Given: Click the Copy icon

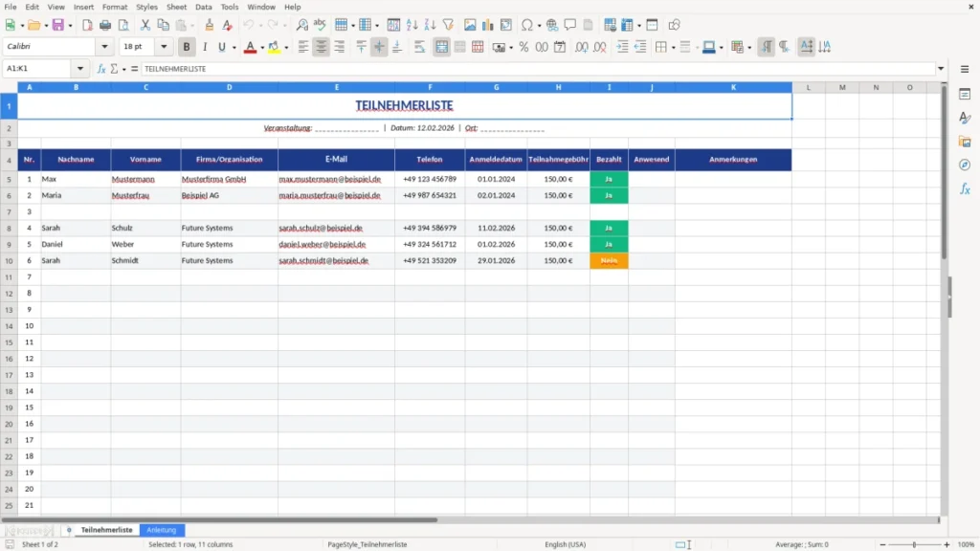Looking at the screenshot, I should [163, 25].
